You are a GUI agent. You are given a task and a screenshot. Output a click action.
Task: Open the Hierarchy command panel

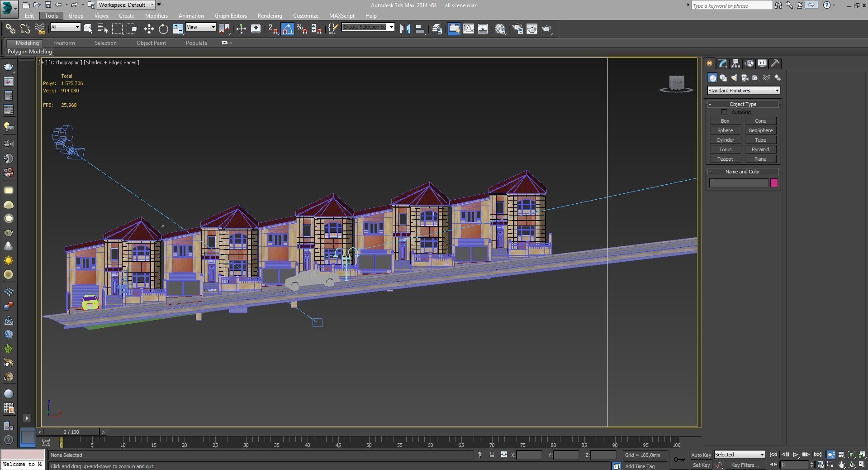tap(736, 63)
